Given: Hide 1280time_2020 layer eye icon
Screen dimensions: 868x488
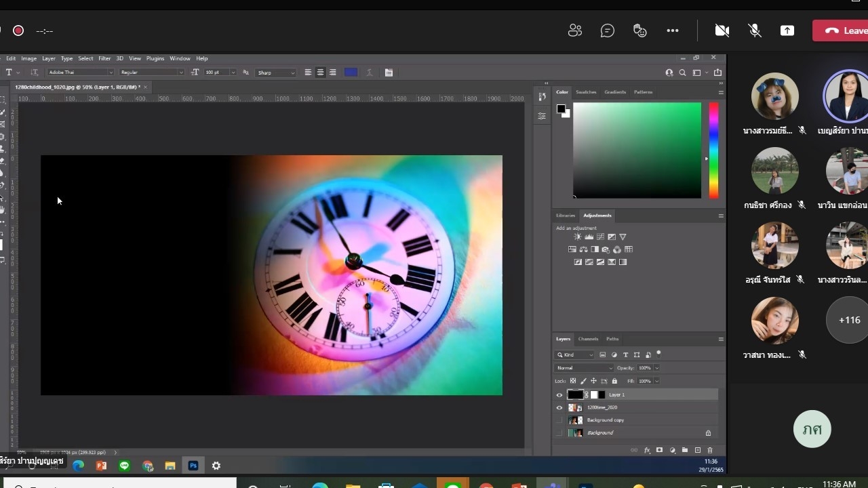Looking at the screenshot, I should (x=559, y=407).
